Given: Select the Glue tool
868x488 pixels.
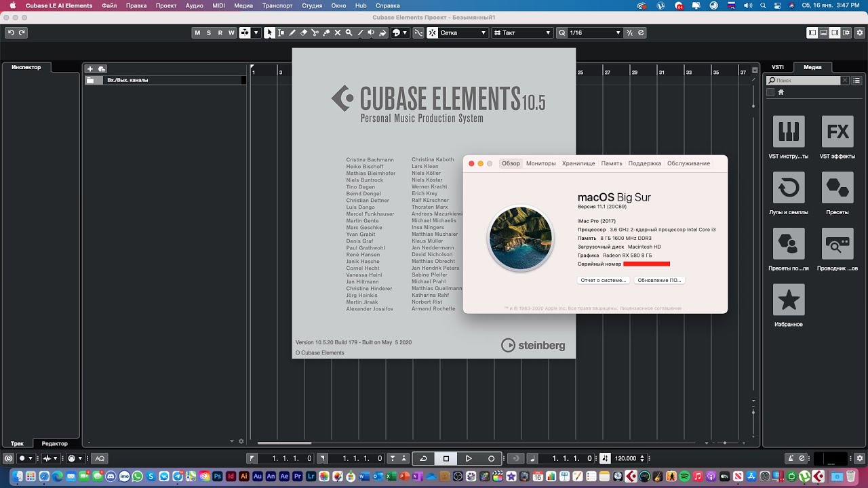Looking at the screenshot, I should coord(326,33).
